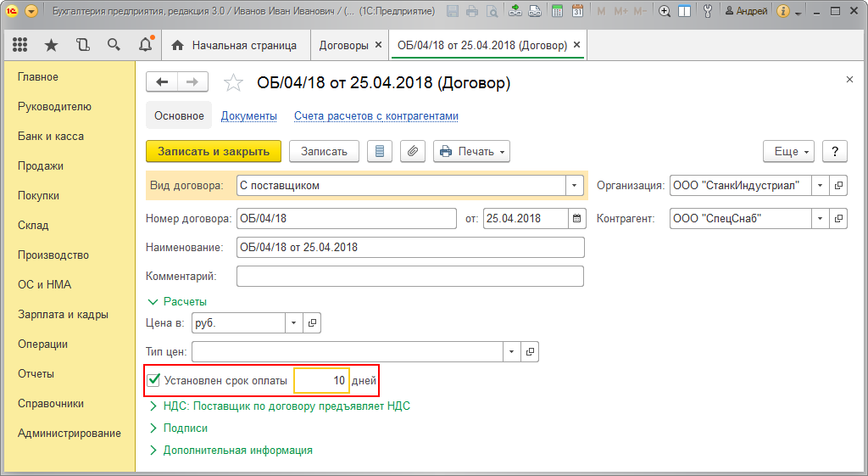Click the report list icon button near Записать
The width and height of the screenshot is (868, 476).
[x=380, y=151]
